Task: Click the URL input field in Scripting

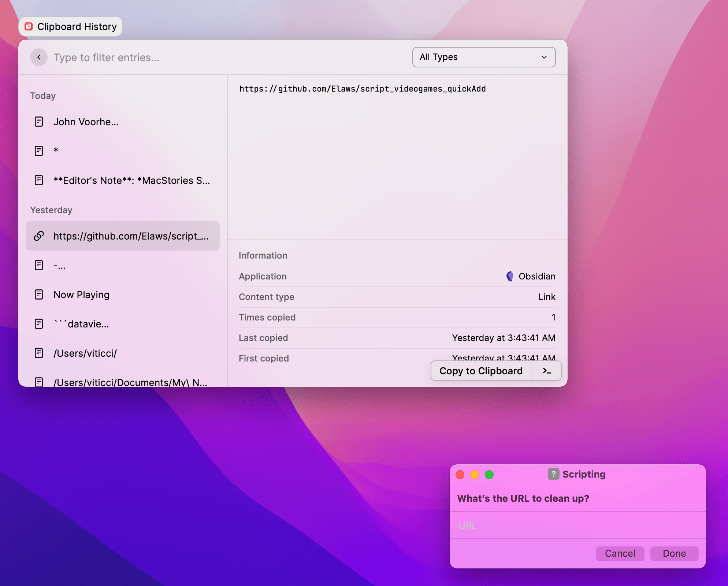Action: [x=577, y=526]
